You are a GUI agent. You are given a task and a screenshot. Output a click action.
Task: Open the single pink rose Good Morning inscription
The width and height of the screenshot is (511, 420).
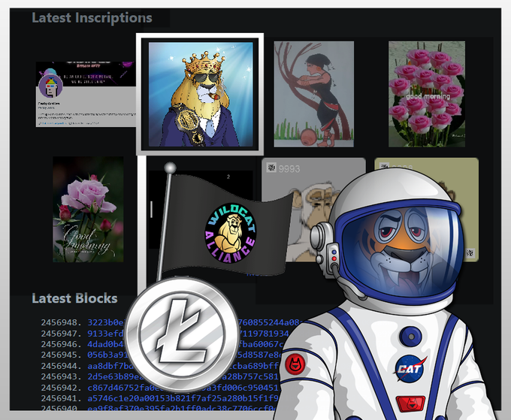88,209
